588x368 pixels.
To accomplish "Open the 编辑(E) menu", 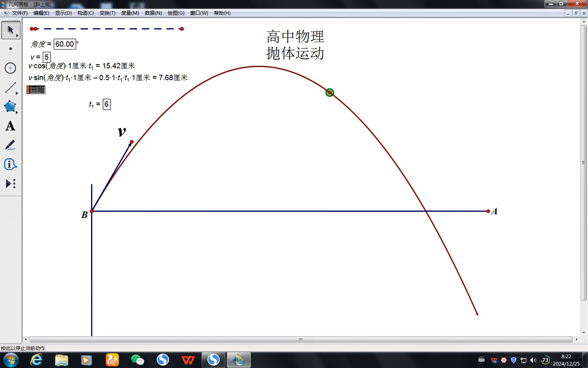I will point(41,13).
